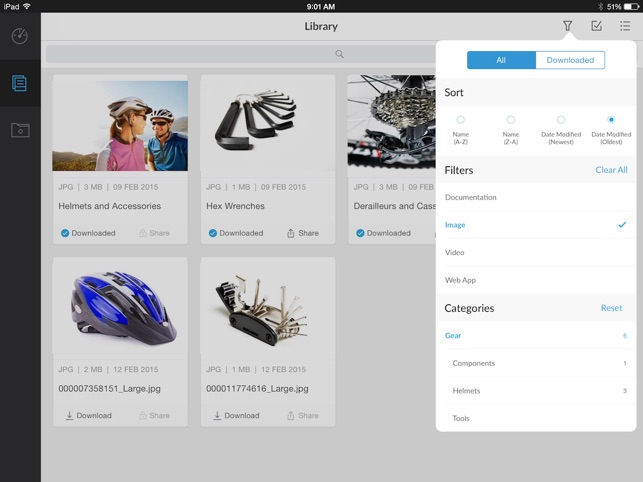
Task: Tap Share on 000007358151_Large.jpg card
Action: tap(154, 416)
